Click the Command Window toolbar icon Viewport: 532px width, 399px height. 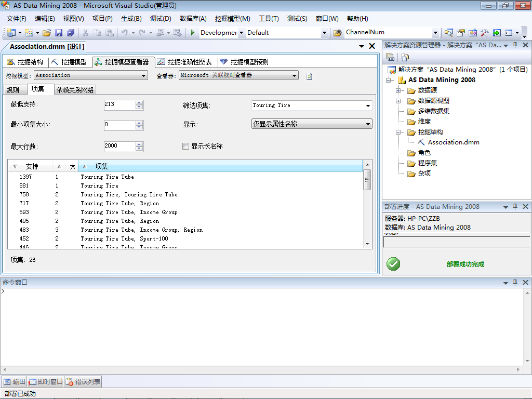509,33
